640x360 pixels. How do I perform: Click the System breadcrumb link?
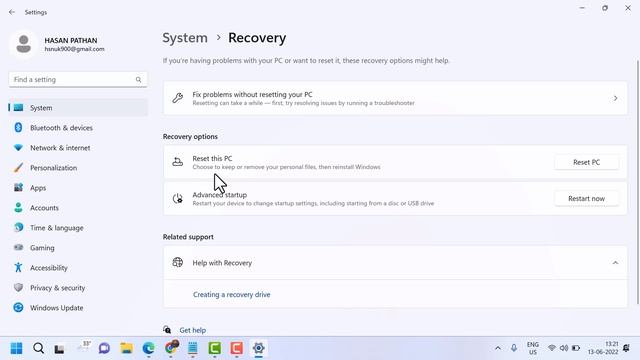185,38
